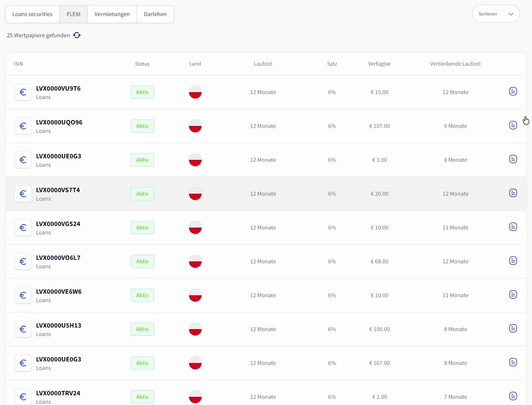532x405 pixels.
Task: Click the Aktiv badge for LVX0000TRV24
Action: 142,397
